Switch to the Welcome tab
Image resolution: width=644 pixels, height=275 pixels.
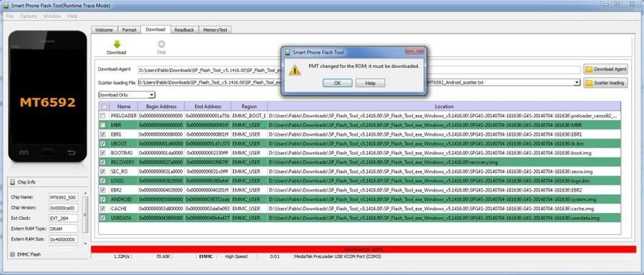pos(104,30)
